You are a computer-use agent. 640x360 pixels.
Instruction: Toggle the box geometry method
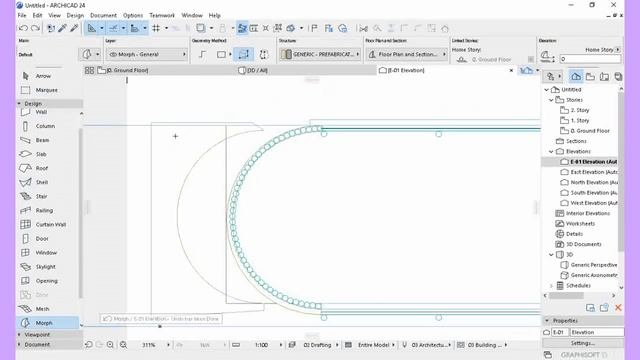click(x=244, y=54)
